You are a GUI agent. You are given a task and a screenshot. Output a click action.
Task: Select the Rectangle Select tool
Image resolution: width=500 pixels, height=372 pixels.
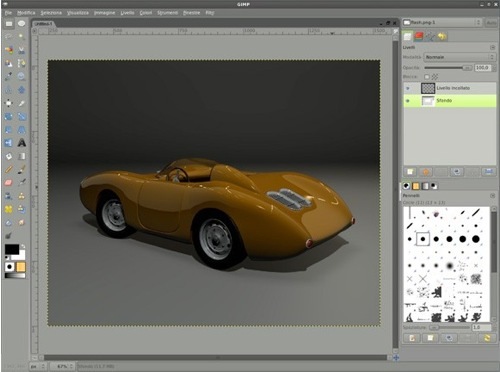click(9, 24)
